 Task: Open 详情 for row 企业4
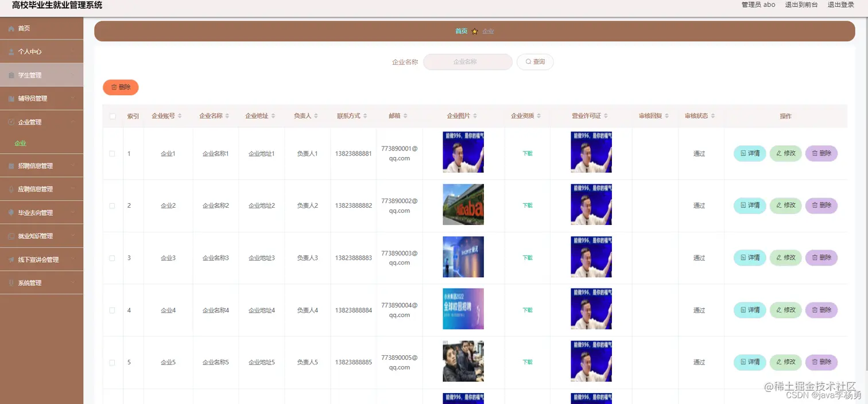tap(750, 310)
